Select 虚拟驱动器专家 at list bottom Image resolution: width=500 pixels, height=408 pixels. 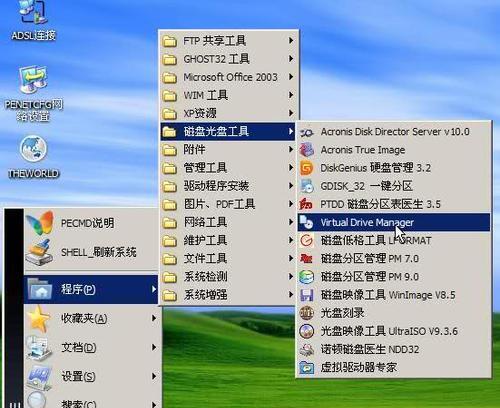click(394, 367)
